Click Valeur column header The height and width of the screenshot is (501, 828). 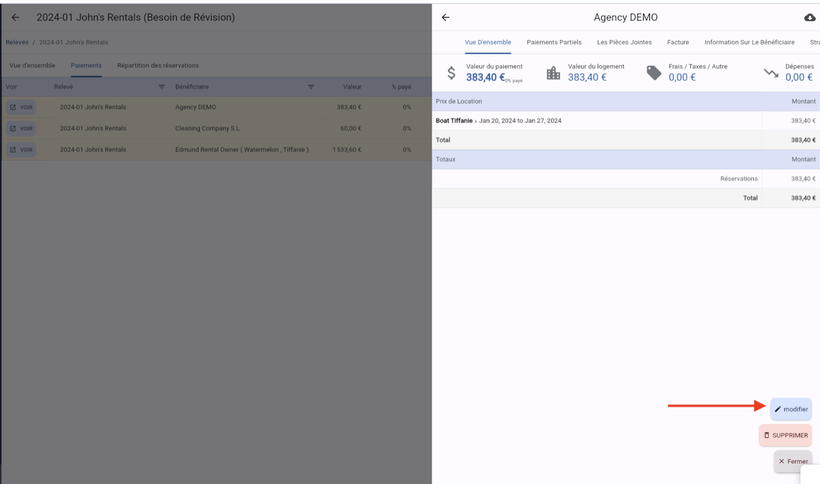click(x=352, y=87)
